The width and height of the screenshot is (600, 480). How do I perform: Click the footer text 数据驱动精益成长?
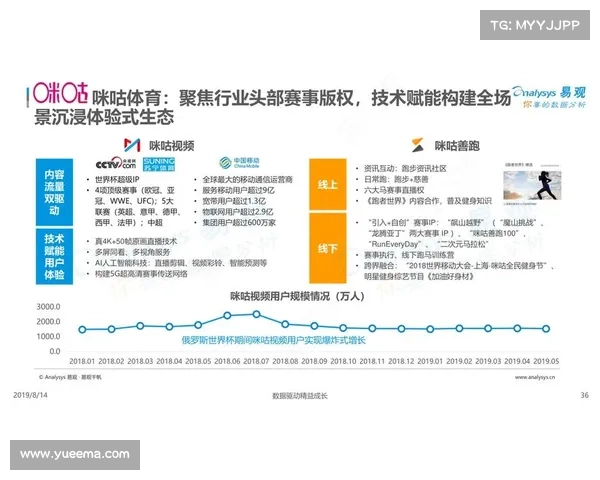coord(300,396)
